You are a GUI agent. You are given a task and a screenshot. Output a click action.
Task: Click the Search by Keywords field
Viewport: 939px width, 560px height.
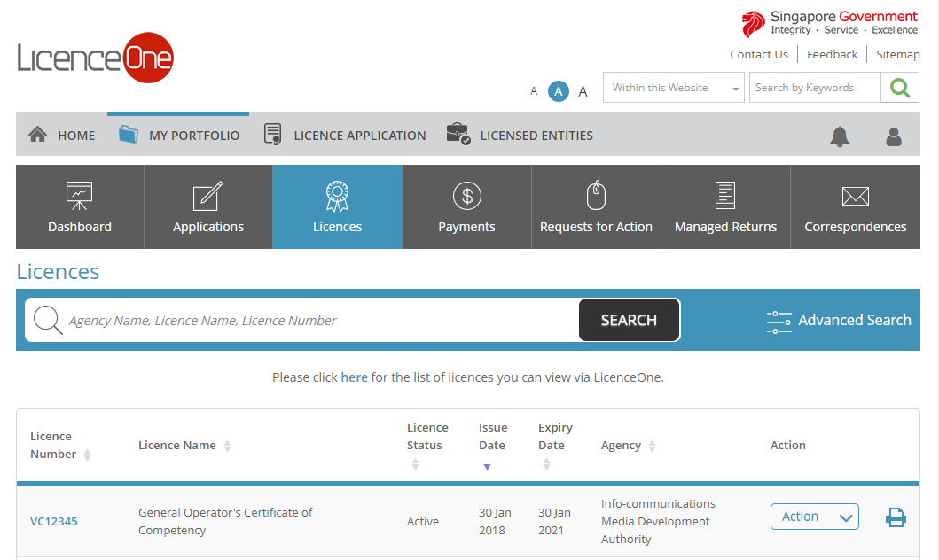[814, 88]
